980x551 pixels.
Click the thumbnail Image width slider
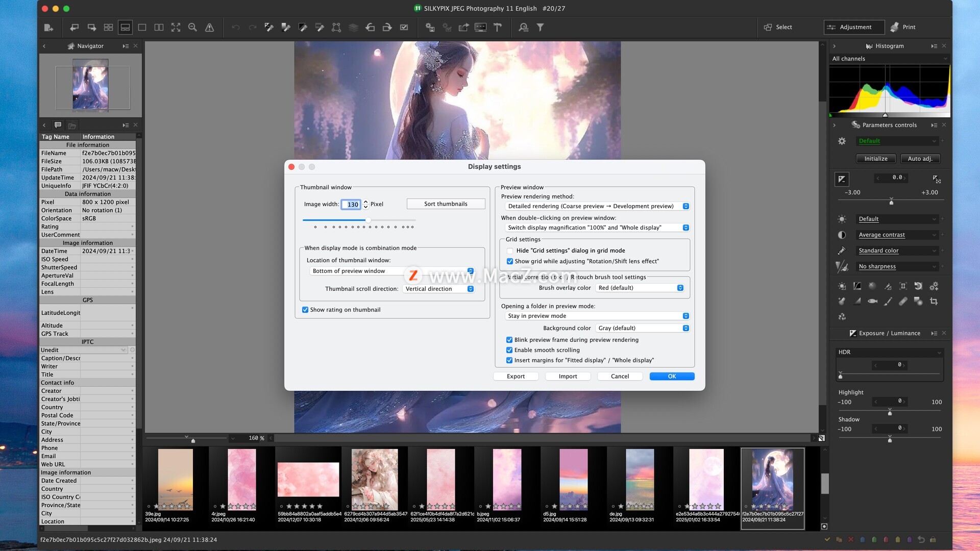(x=359, y=220)
